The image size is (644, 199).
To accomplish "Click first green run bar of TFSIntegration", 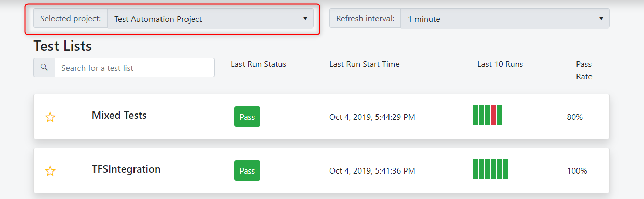I will (476, 169).
